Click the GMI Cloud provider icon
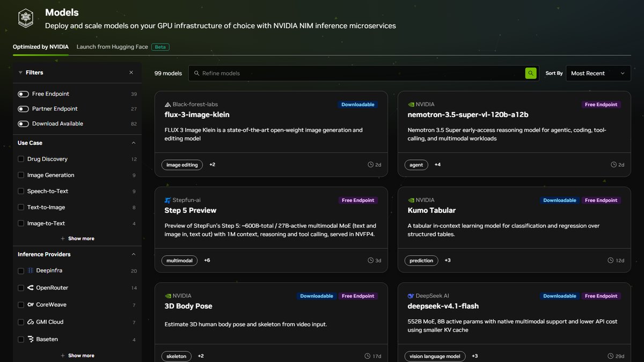 point(31,322)
